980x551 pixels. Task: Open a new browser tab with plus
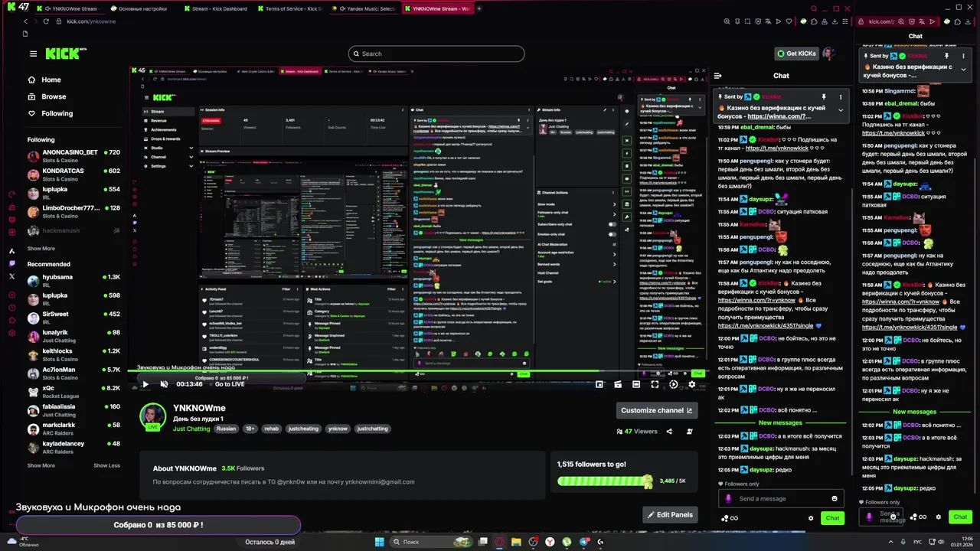[x=479, y=8]
